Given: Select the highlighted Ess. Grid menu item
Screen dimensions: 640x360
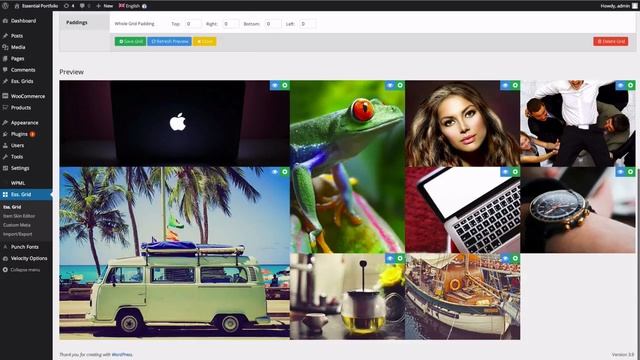Looking at the screenshot, I should [x=26, y=194].
